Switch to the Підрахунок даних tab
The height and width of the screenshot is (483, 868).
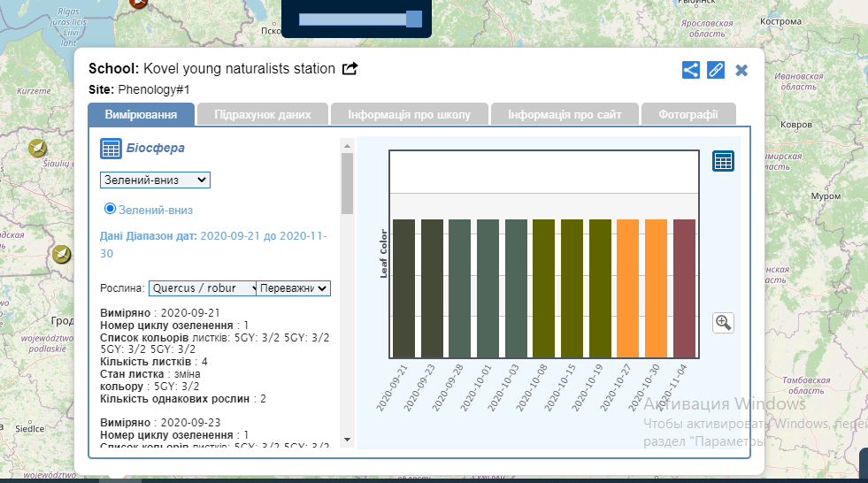coord(262,115)
